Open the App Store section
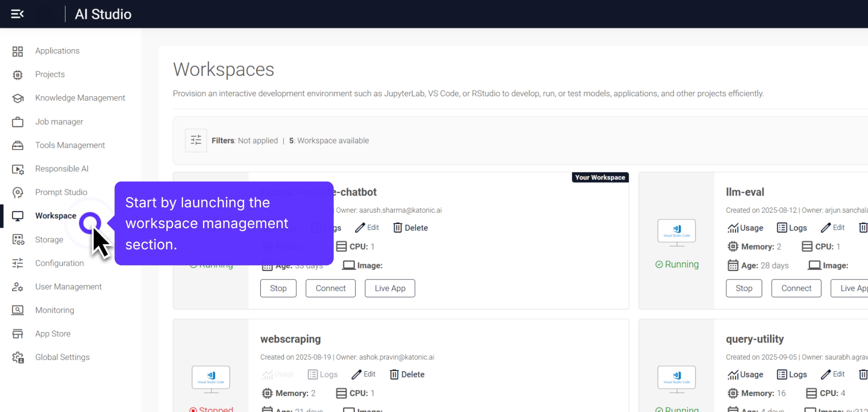The width and height of the screenshot is (868, 412). [52, 333]
